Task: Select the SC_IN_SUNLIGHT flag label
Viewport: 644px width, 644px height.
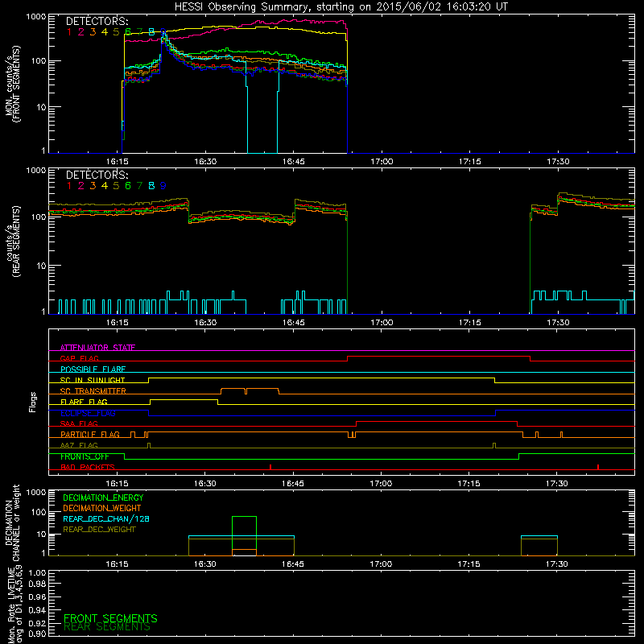Action: [93, 380]
